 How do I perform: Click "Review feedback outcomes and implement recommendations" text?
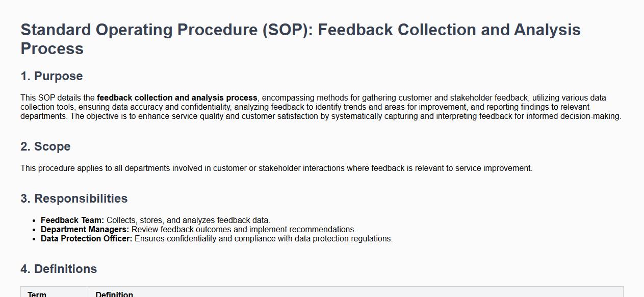click(243, 229)
